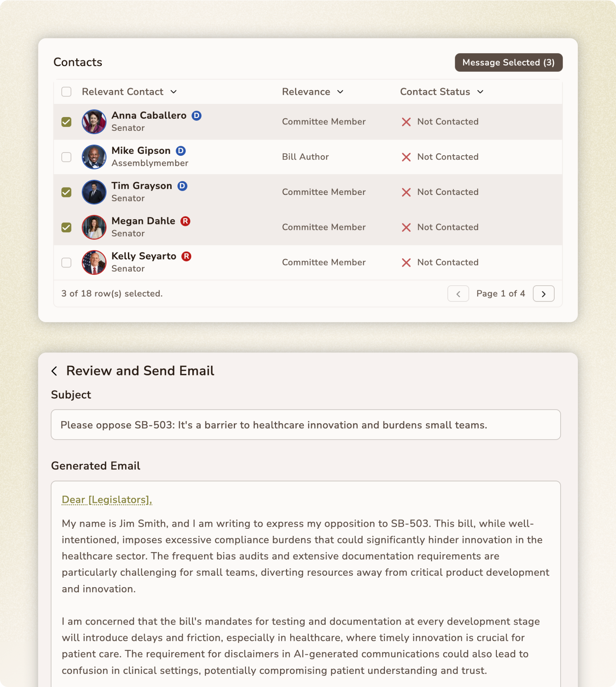Click the red X status icon for Mike Gipson
The width and height of the screenshot is (616, 687).
tap(406, 157)
